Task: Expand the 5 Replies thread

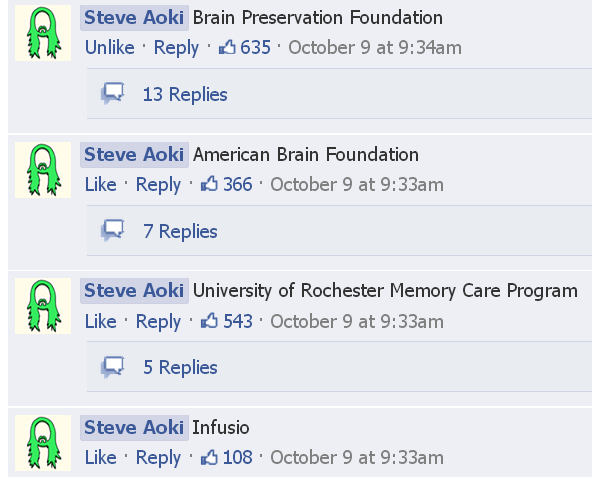Action: [180, 367]
